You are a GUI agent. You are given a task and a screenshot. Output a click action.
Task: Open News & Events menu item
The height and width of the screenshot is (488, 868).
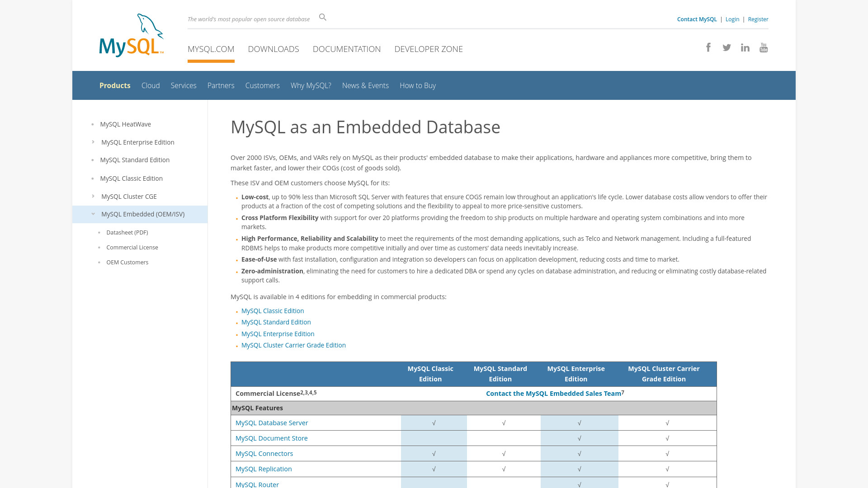pos(365,85)
